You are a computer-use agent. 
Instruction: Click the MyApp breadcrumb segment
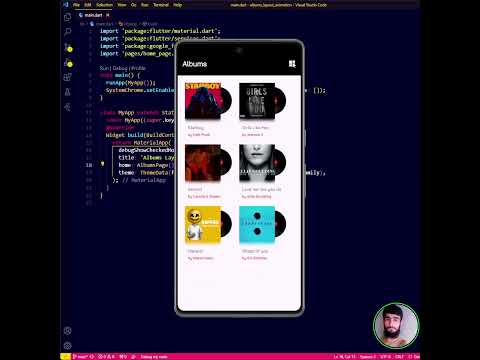point(128,24)
